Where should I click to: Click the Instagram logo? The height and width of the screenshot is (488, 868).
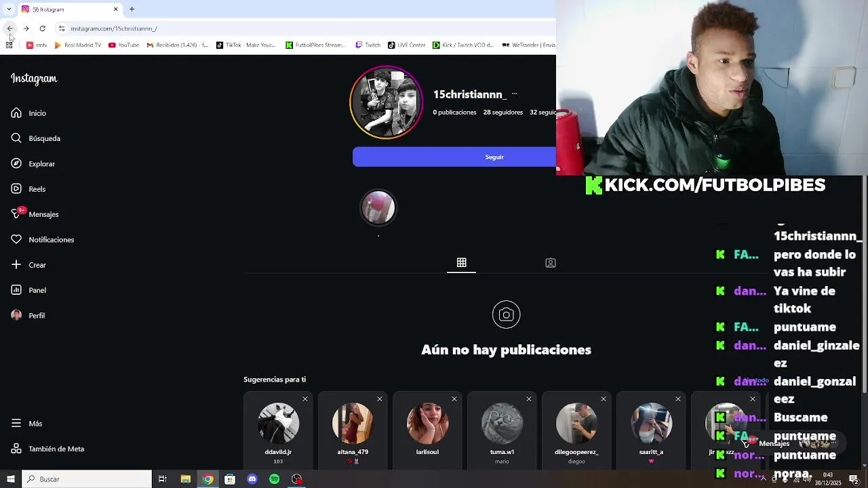coord(34,79)
